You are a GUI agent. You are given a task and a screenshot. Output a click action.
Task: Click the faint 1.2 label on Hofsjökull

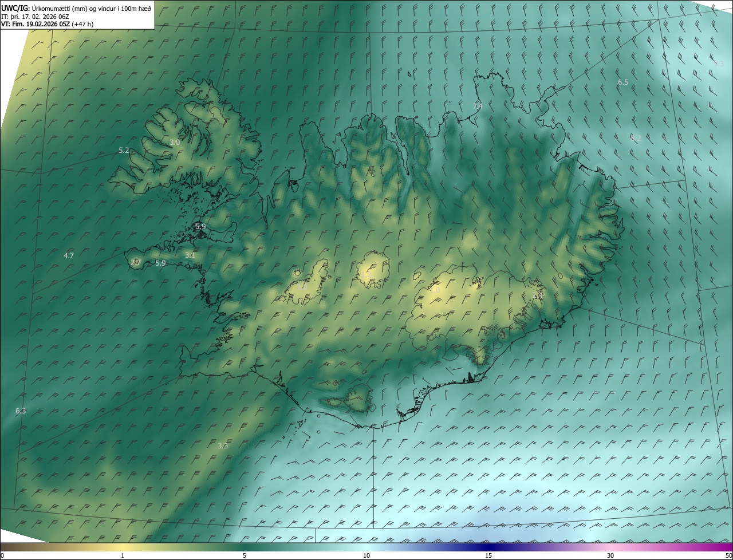pyautogui.click(x=367, y=275)
